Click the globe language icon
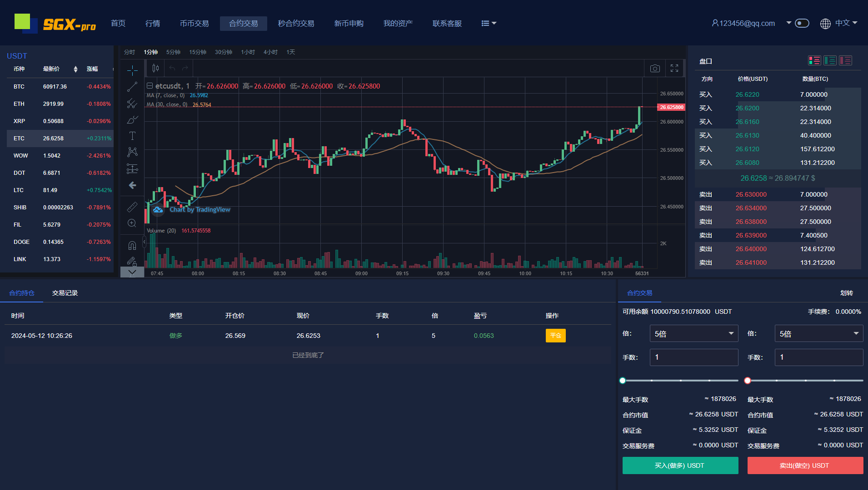Screen dimensions: 868x490 point(825,24)
